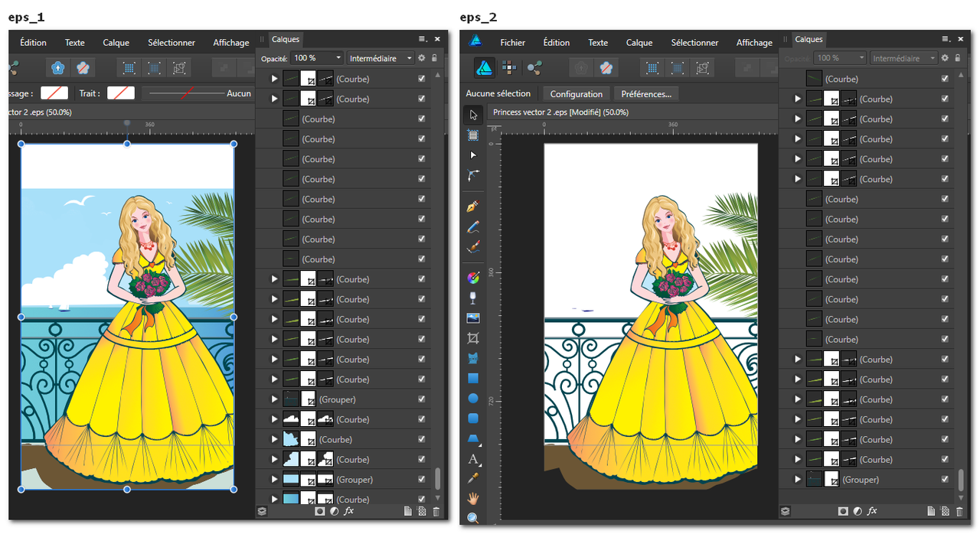Click the Configuration button
The image size is (980, 534).
coord(576,94)
